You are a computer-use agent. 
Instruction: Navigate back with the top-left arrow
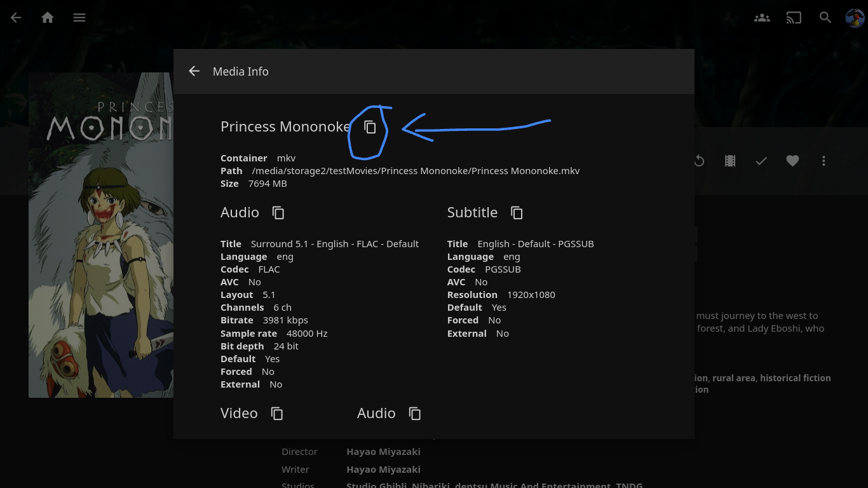pos(17,18)
